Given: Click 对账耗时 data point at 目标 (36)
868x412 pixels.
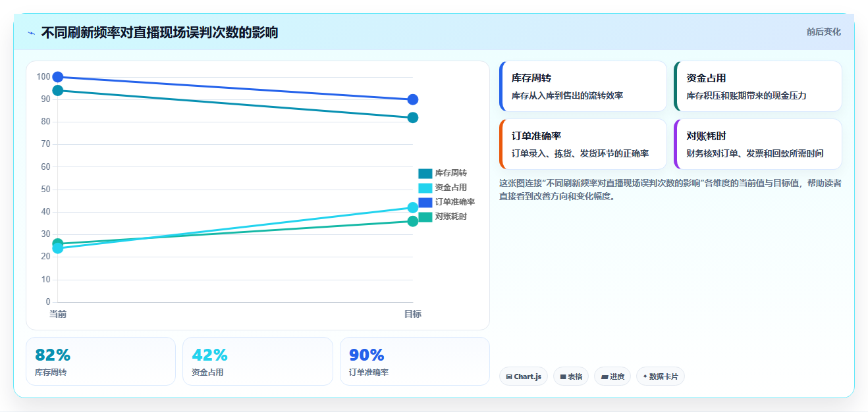Looking at the screenshot, I should coord(413,221).
